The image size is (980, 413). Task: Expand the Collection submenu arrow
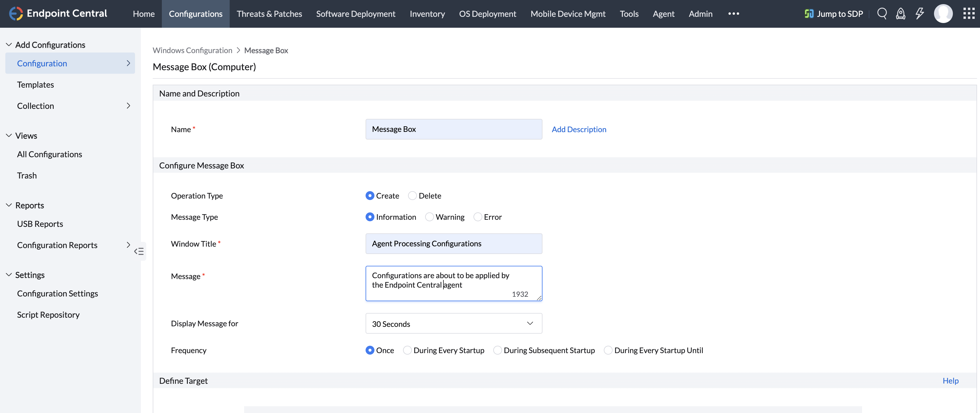tap(128, 106)
